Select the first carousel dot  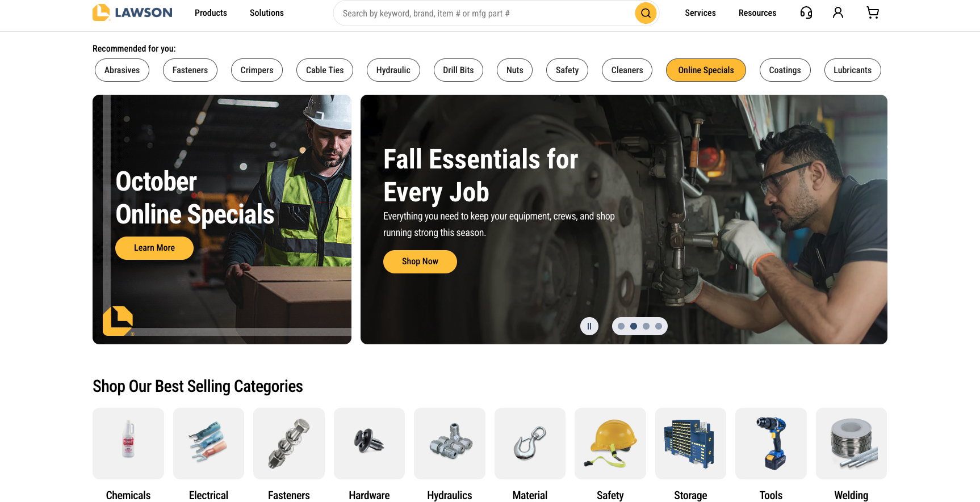click(621, 326)
